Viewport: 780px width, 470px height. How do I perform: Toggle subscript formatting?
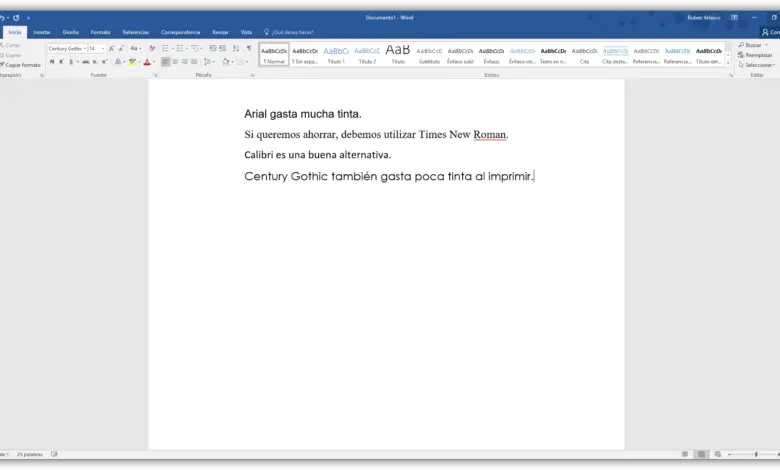tap(95, 62)
